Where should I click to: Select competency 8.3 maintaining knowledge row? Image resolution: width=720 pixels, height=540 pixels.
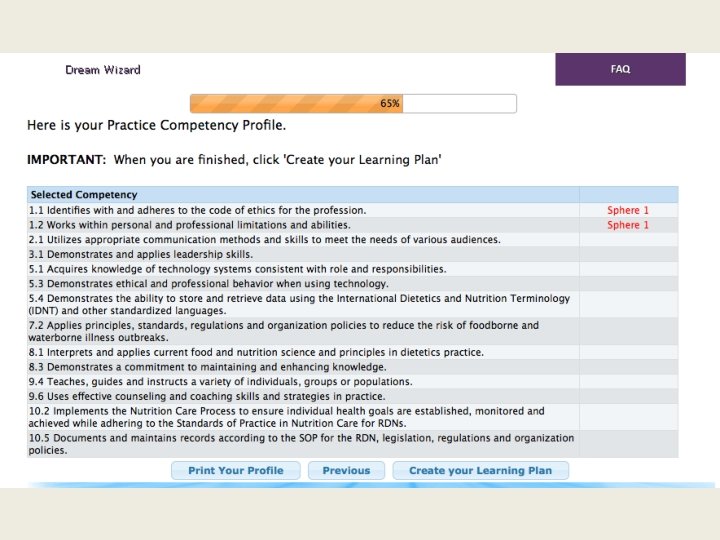pyautogui.click(x=200, y=367)
